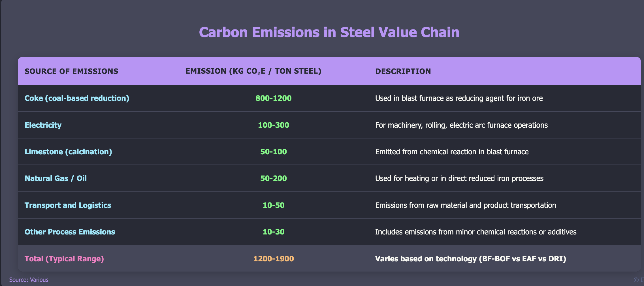Viewport: 644px width, 286px height.
Task: Click the '100-300' emission value
Action: point(273,125)
